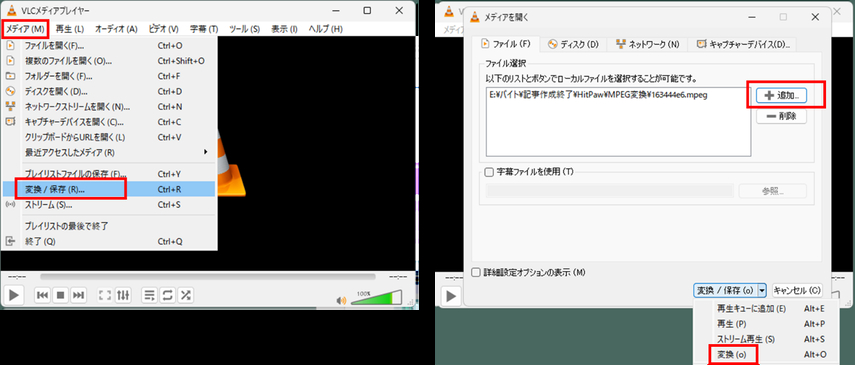Expand the 変換 / 保存 dropdown arrow

(x=762, y=290)
